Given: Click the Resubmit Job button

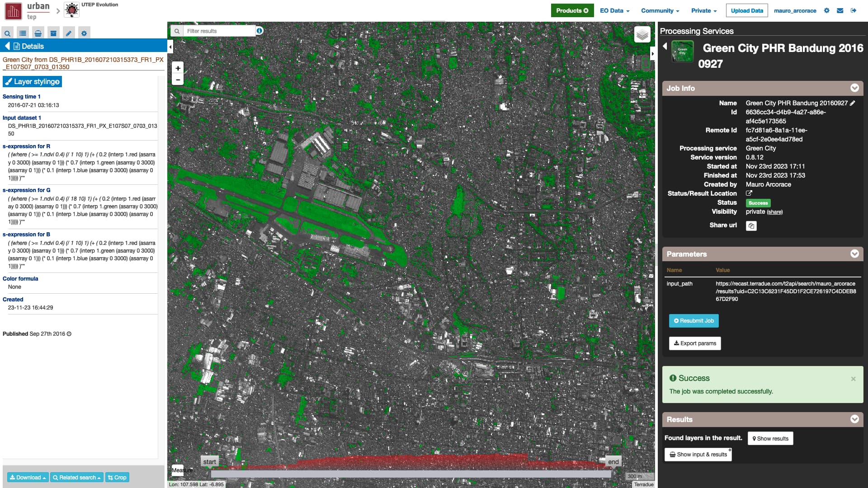Looking at the screenshot, I should tap(693, 321).
